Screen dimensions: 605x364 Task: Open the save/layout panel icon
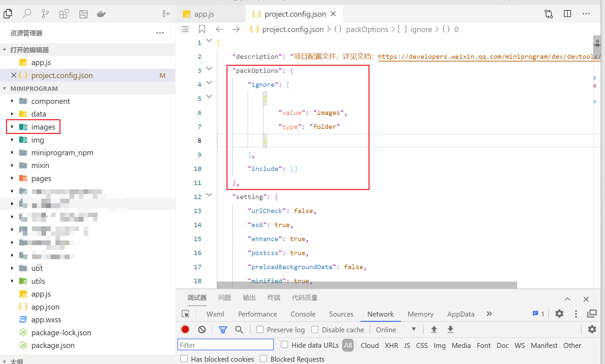coord(83,14)
